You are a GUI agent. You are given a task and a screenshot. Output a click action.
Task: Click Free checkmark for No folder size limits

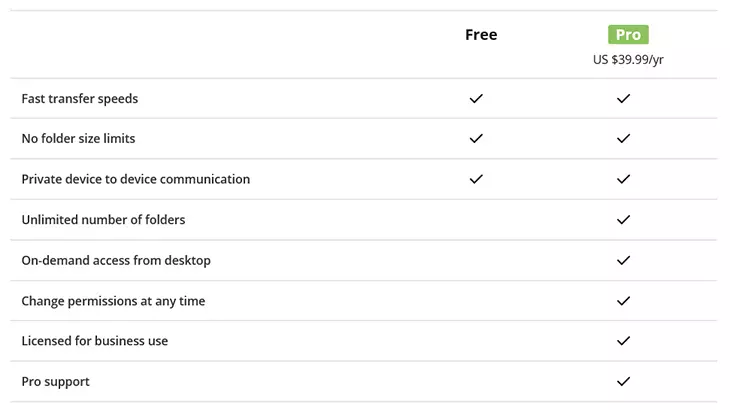point(476,139)
